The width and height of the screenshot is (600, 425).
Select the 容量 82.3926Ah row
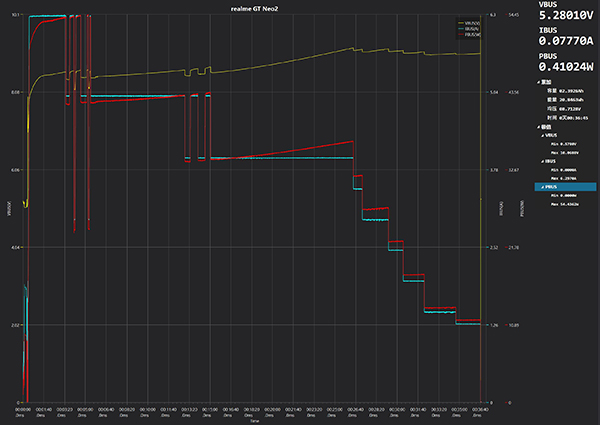point(566,93)
